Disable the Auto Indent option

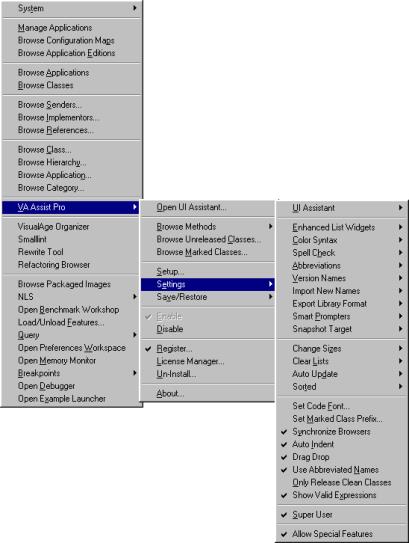[342, 444]
